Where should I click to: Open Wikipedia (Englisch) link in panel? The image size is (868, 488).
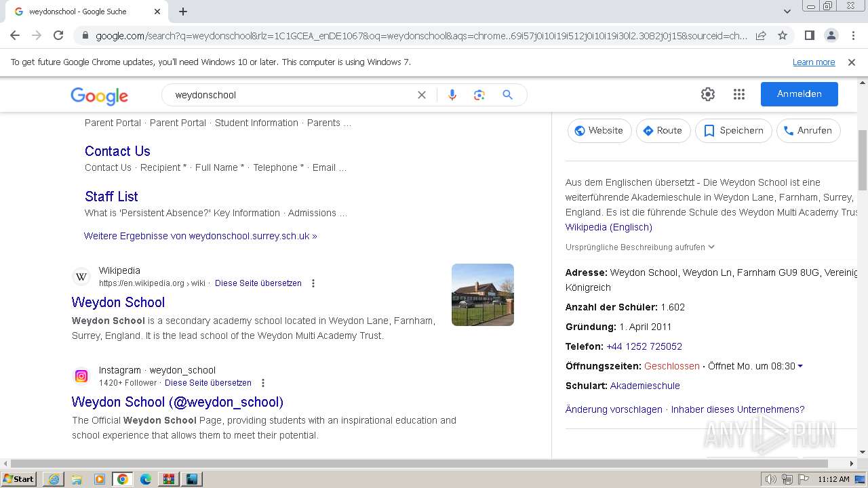coord(609,227)
